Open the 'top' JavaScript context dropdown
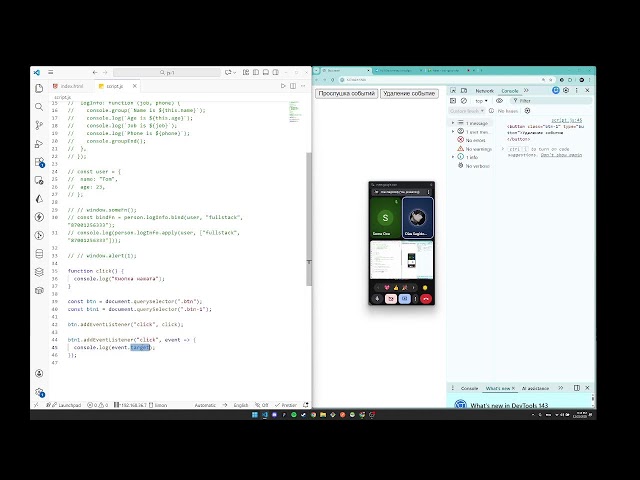 [x=481, y=100]
